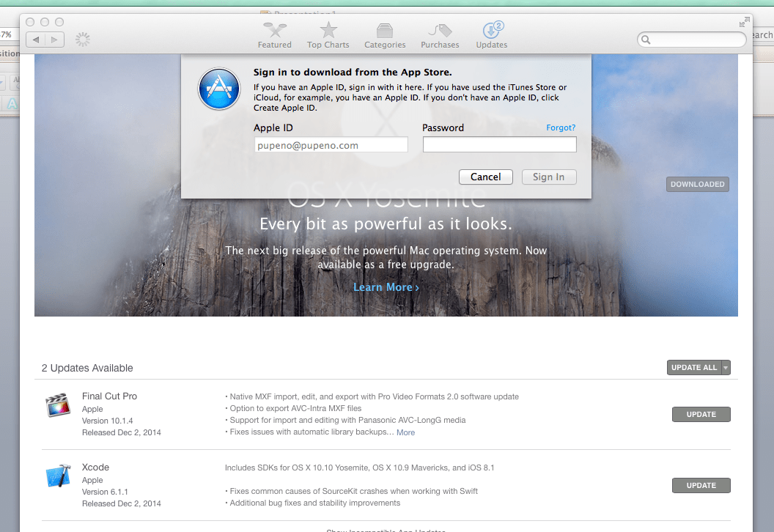Image resolution: width=774 pixels, height=532 pixels.
Task: Cancel the sign-in dialog
Action: [x=486, y=177]
